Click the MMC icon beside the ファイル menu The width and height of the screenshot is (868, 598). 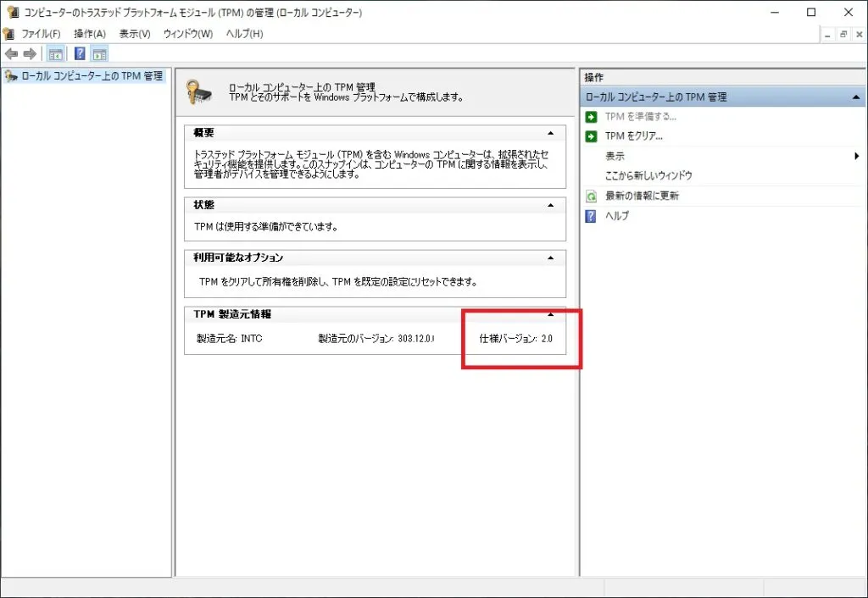8,34
